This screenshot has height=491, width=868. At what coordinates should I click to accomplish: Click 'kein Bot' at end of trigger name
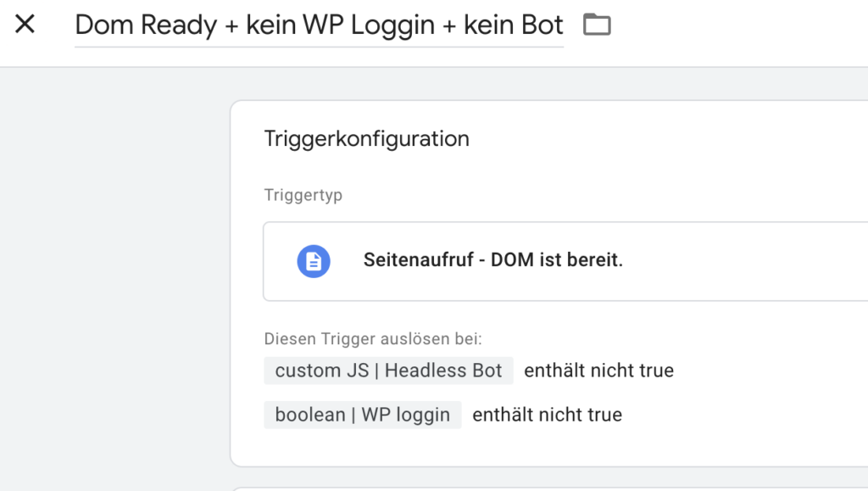pos(513,25)
